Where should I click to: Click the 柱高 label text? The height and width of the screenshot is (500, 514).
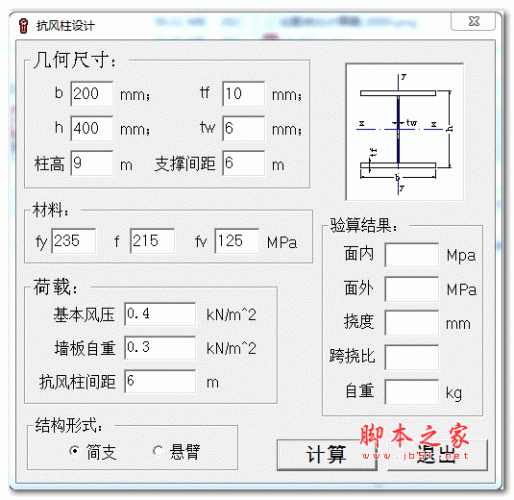[x=49, y=164]
